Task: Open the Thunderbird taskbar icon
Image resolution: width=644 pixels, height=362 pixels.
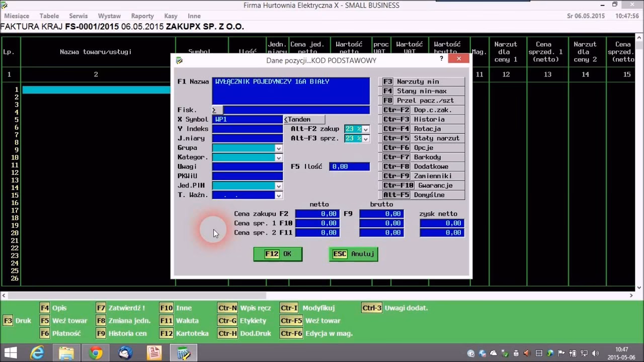Action: [125, 353]
